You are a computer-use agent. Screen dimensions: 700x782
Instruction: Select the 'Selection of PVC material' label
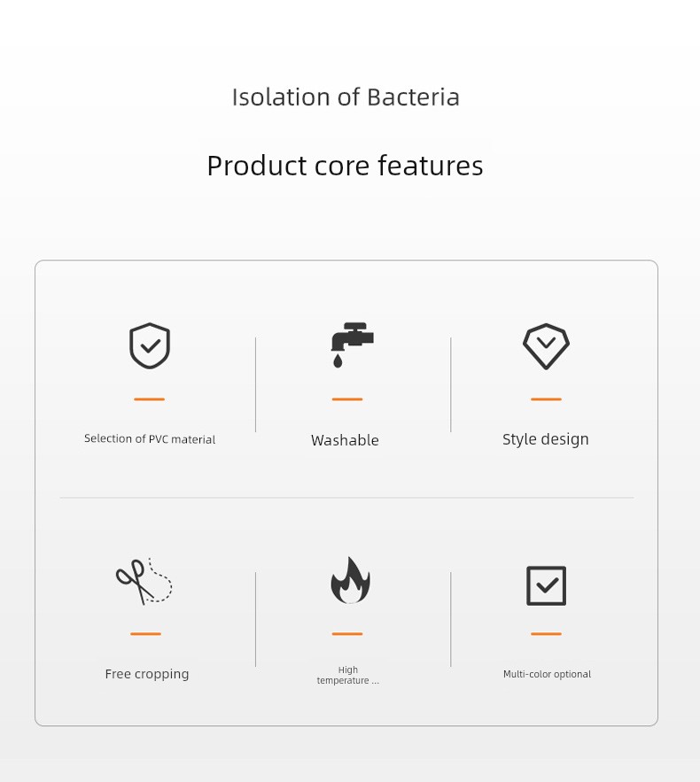point(150,439)
